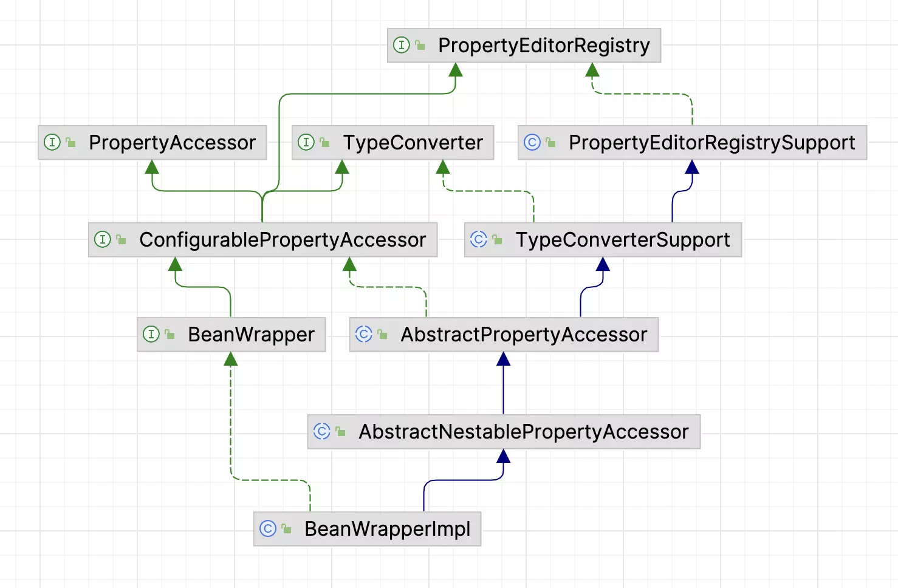
Task: Click the interface icon of BeanWrapper
Action: tap(151, 334)
